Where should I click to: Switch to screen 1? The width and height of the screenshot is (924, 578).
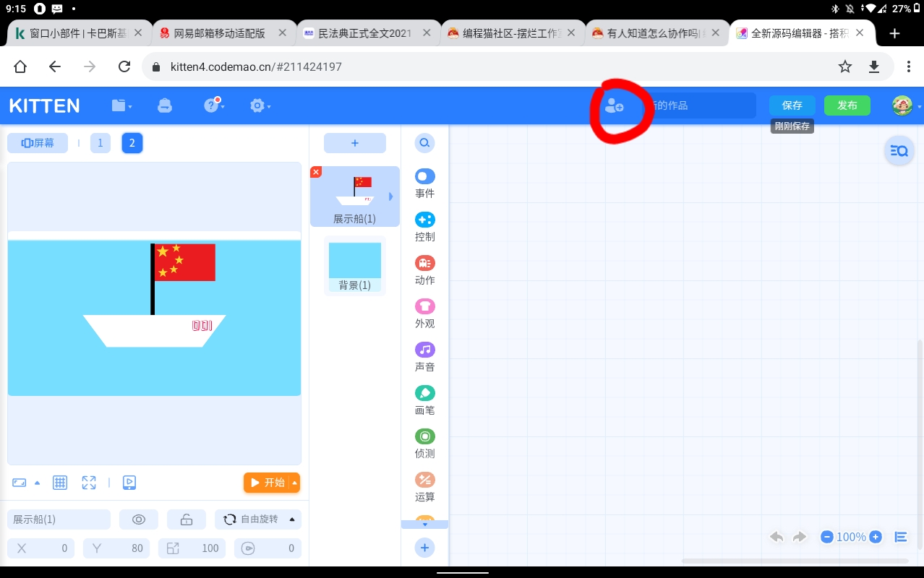(100, 143)
